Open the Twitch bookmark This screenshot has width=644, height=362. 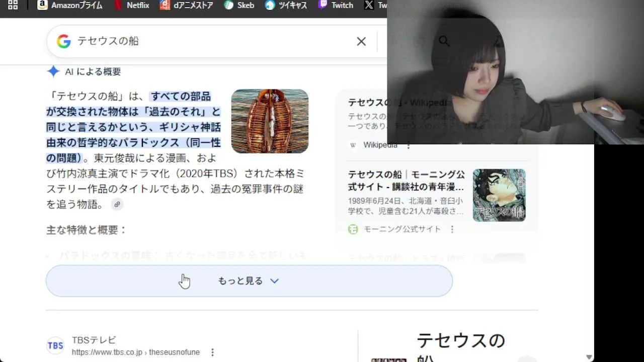(336, 5)
